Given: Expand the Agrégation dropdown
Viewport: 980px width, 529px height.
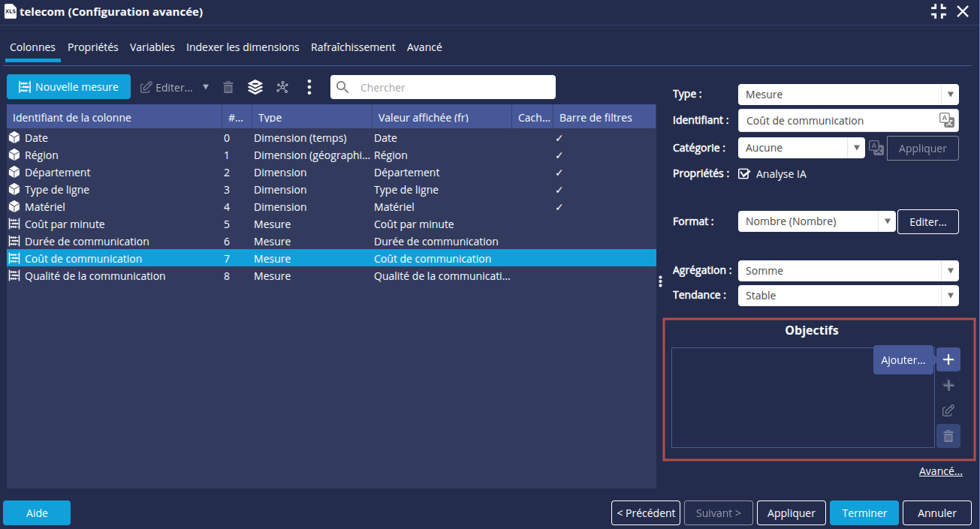Looking at the screenshot, I should (848, 271).
